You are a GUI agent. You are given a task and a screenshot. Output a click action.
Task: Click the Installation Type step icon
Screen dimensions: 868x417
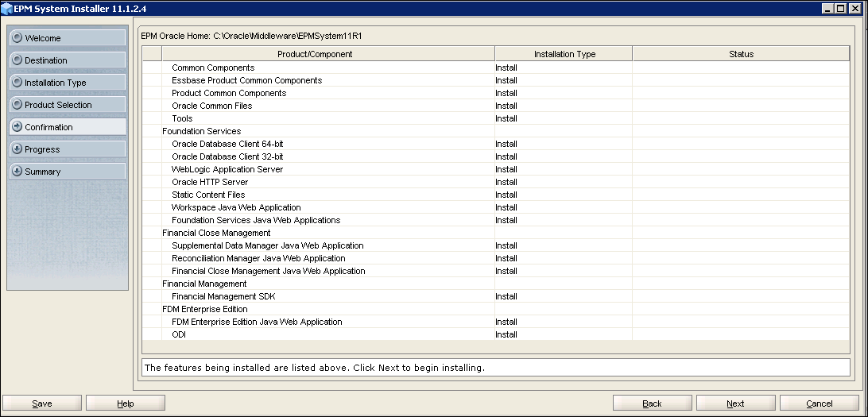point(17,83)
